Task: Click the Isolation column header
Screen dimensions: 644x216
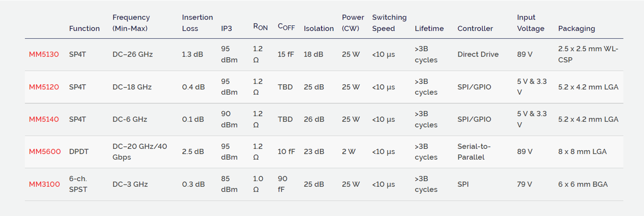Action: coord(319,28)
